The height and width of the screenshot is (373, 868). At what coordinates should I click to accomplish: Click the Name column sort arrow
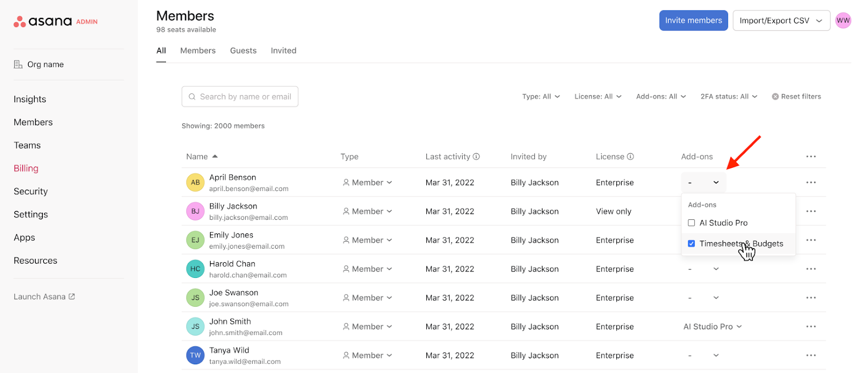point(215,156)
